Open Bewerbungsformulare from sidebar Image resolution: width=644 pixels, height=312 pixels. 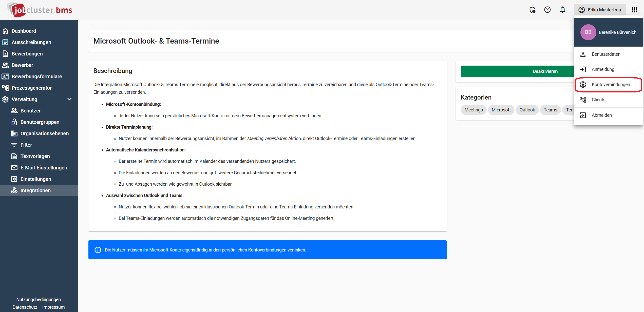(39, 76)
